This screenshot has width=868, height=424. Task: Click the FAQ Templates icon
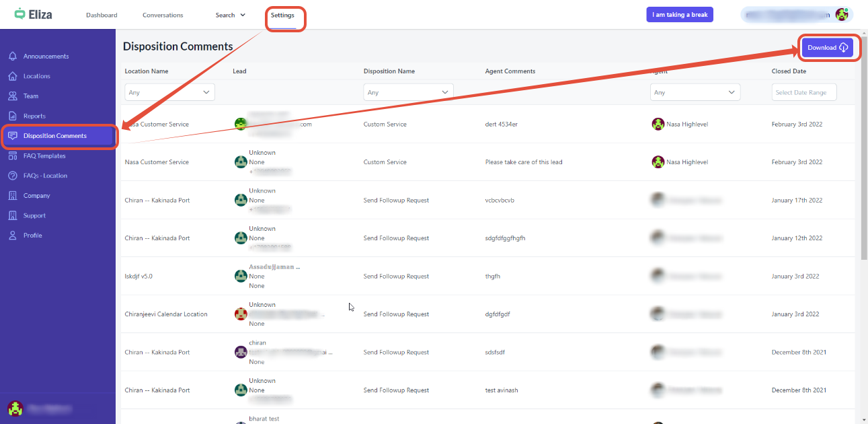pos(13,155)
